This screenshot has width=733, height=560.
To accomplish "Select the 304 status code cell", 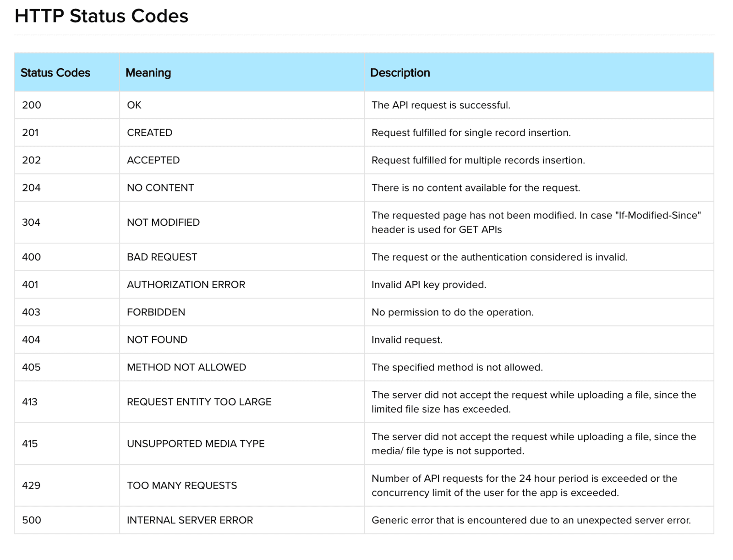I will click(x=31, y=223).
